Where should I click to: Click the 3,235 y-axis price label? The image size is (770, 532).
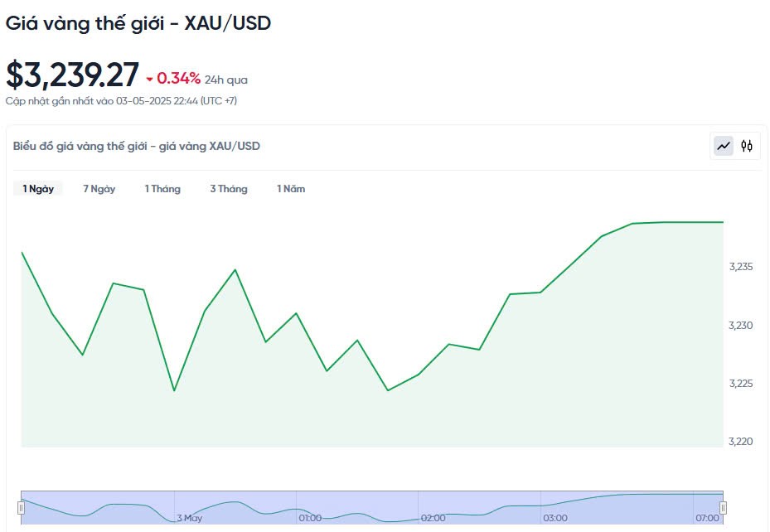pyautogui.click(x=740, y=267)
